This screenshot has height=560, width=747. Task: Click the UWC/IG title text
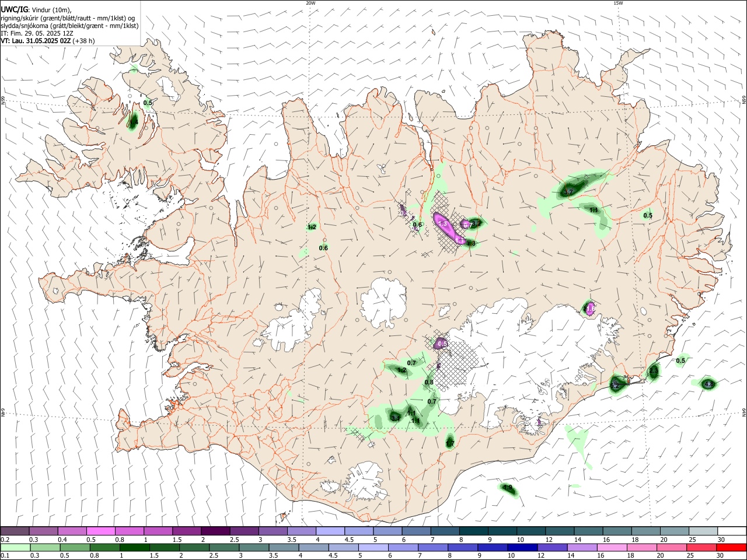(x=14, y=9)
